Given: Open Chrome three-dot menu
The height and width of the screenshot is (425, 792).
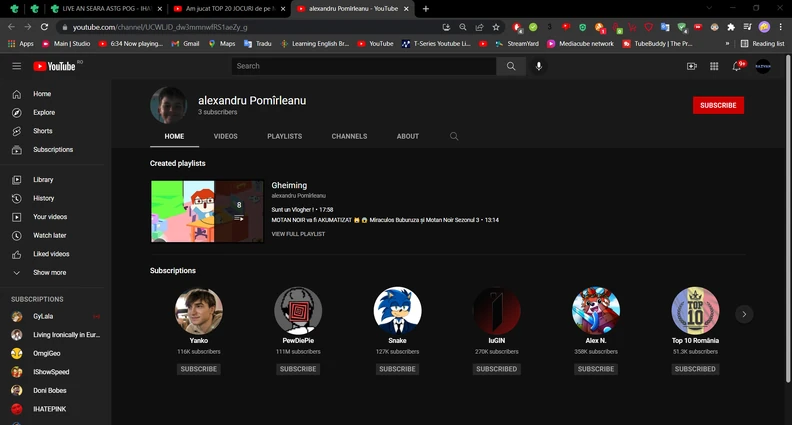Looking at the screenshot, I should click(x=780, y=27).
